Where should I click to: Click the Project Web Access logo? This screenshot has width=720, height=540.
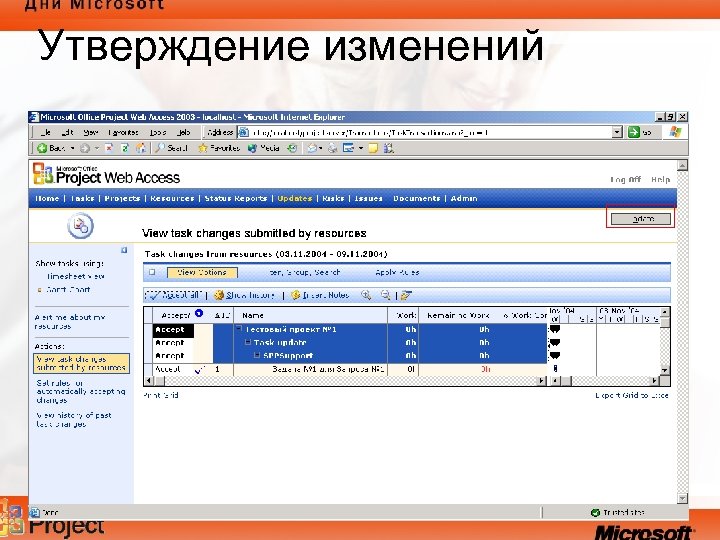pyautogui.click(x=107, y=175)
